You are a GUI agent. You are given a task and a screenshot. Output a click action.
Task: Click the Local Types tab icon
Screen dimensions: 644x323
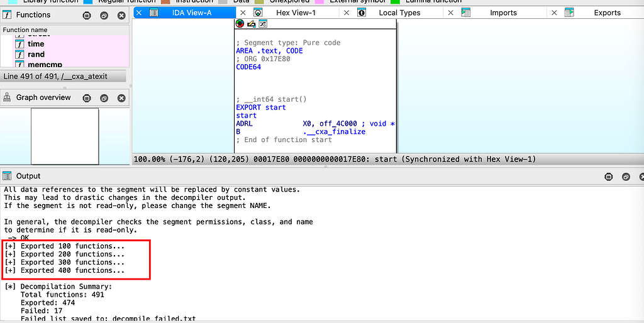click(x=362, y=13)
